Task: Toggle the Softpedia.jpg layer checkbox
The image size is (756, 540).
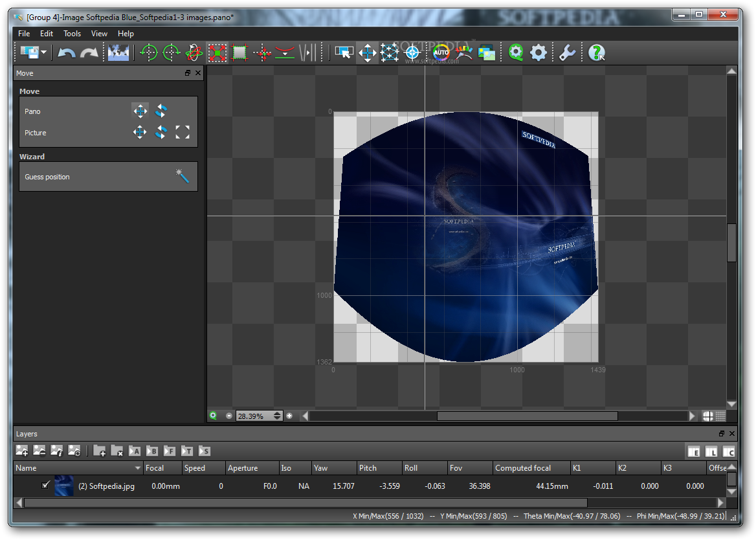Action: [x=45, y=485]
